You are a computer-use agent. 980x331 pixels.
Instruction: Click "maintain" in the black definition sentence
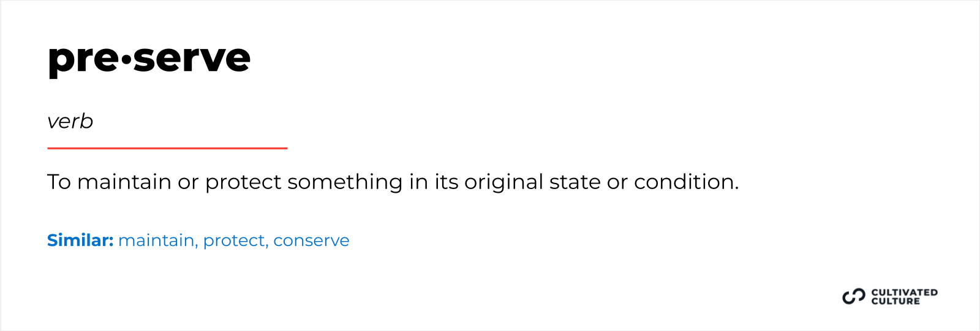pos(124,182)
